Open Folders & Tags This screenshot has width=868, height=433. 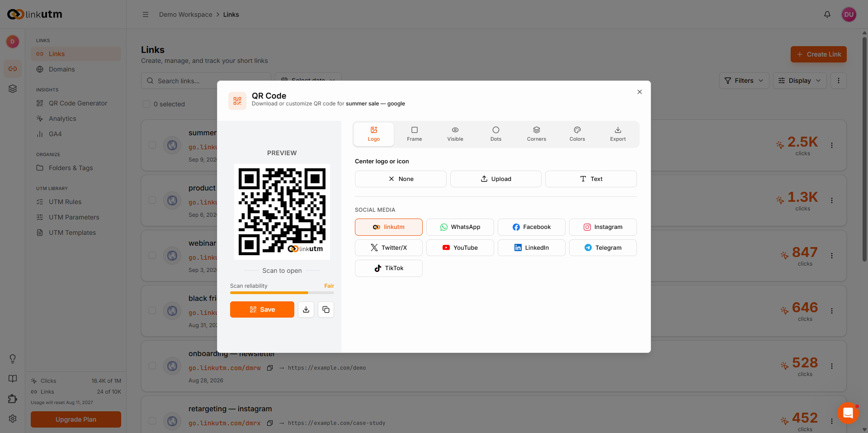pos(76,168)
